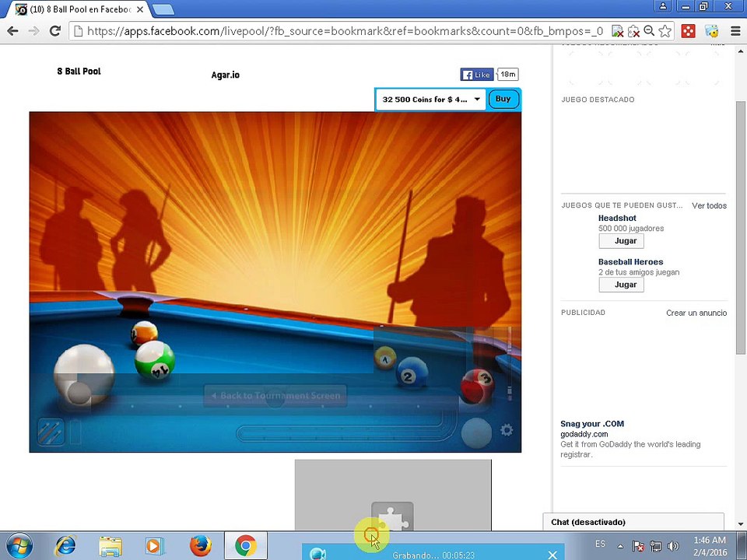The width and height of the screenshot is (747, 560).
Task: Click the Chrome user profile icon
Action: coord(663,6)
